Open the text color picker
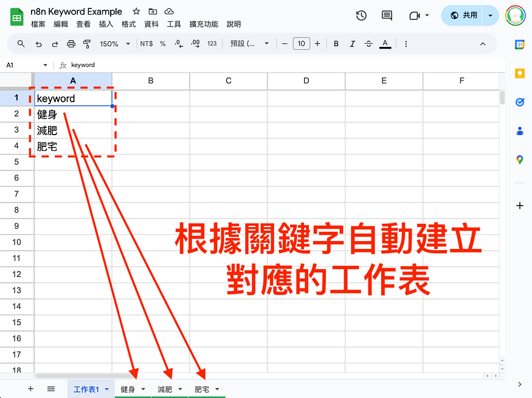Image resolution: width=532 pixels, height=398 pixels. click(x=385, y=44)
